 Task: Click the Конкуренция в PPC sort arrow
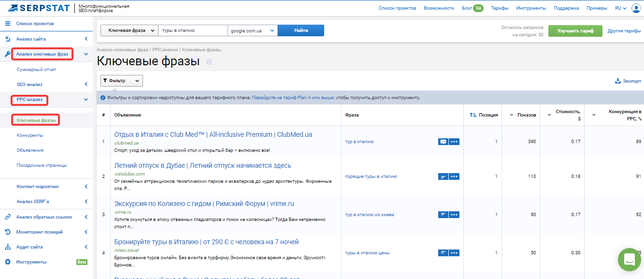[593, 115]
